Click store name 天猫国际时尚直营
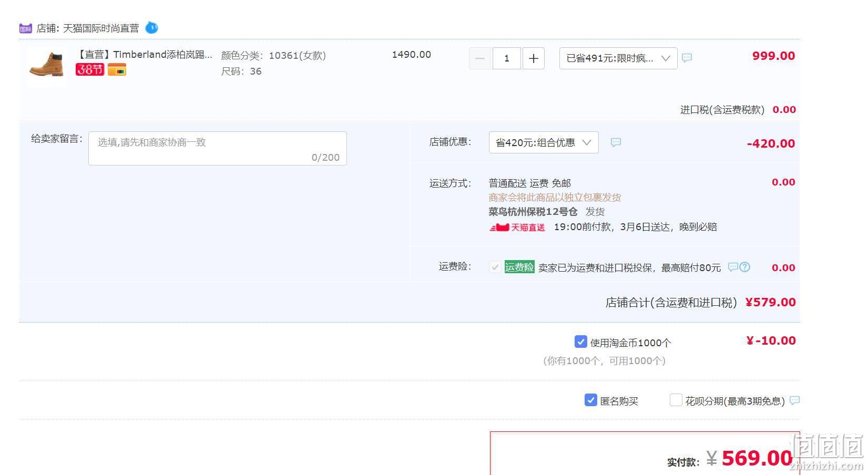This screenshot has width=868, height=475. (x=101, y=28)
